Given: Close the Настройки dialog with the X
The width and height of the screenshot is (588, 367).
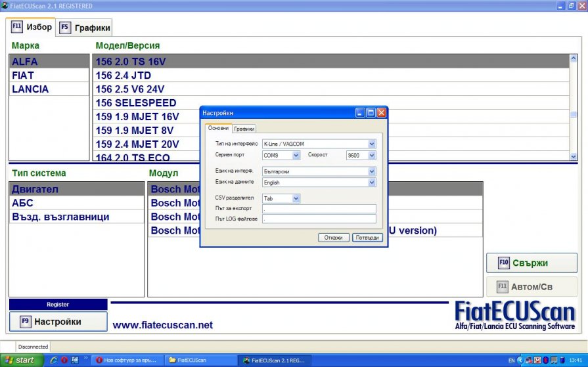Looking at the screenshot, I should click(x=381, y=113).
